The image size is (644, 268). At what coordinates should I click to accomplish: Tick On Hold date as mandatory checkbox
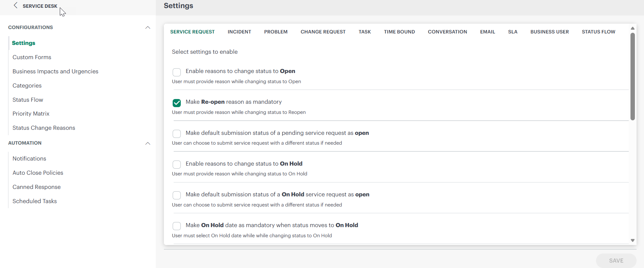[177, 226]
